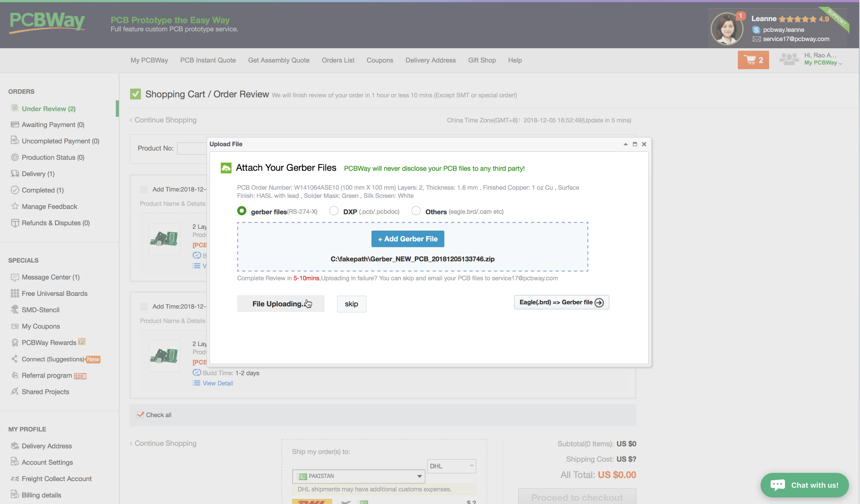Toggle checkbox of second order Add Time row
Screen dimensions: 860x504
(x=144, y=306)
